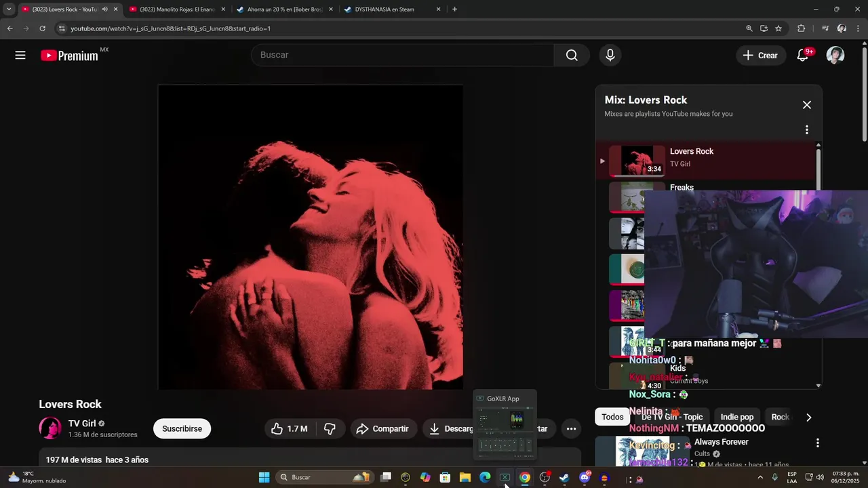Click install app icon in address bar
The image size is (868, 488).
click(764, 28)
